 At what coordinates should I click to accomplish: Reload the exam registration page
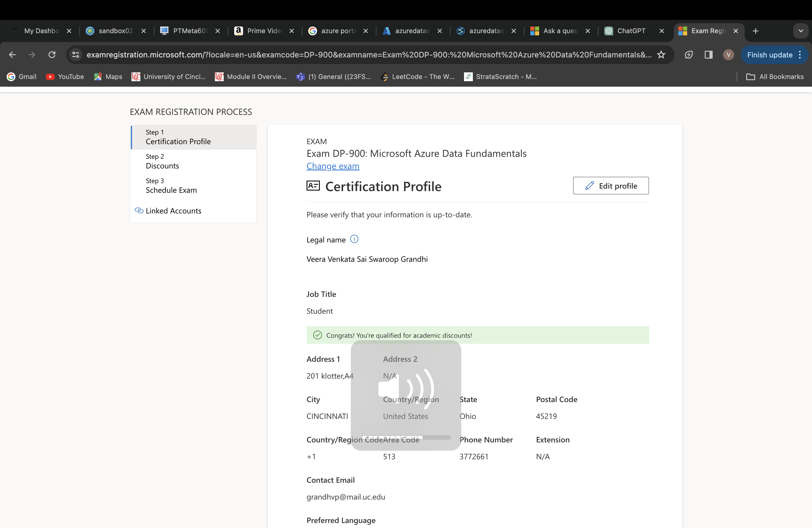point(52,55)
